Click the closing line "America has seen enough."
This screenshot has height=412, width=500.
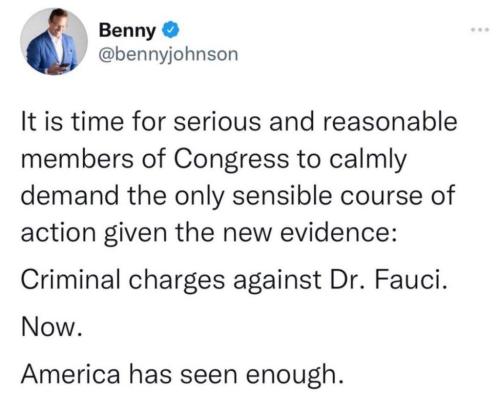[182, 375]
